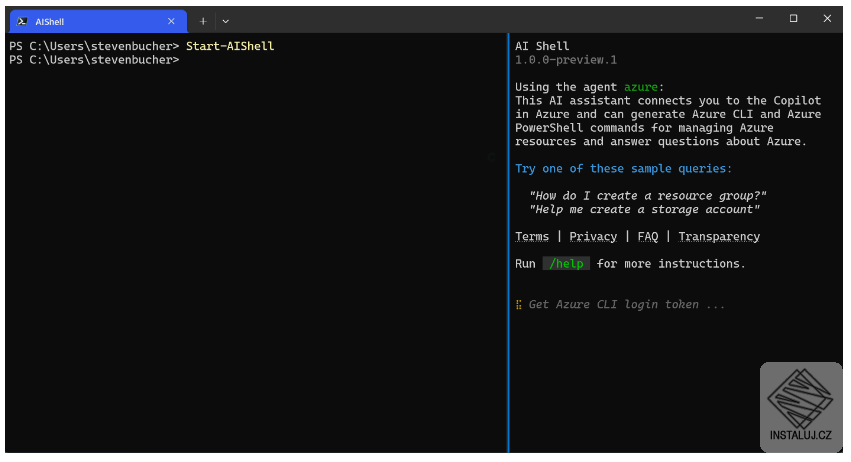Image resolution: width=851 pixels, height=462 pixels.
Task: Close the terminal window
Action: 827,18
